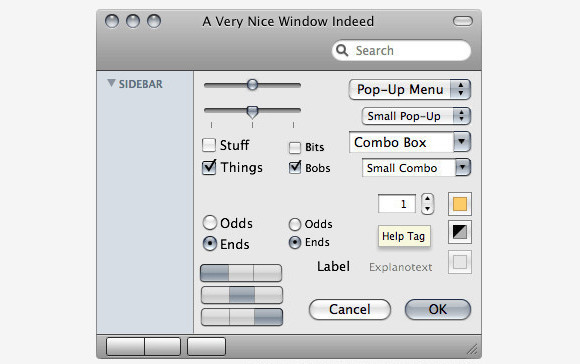Click the zoom window button
Image resolution: width=580 pixels, height=364 pixels.
click(154, 21)
